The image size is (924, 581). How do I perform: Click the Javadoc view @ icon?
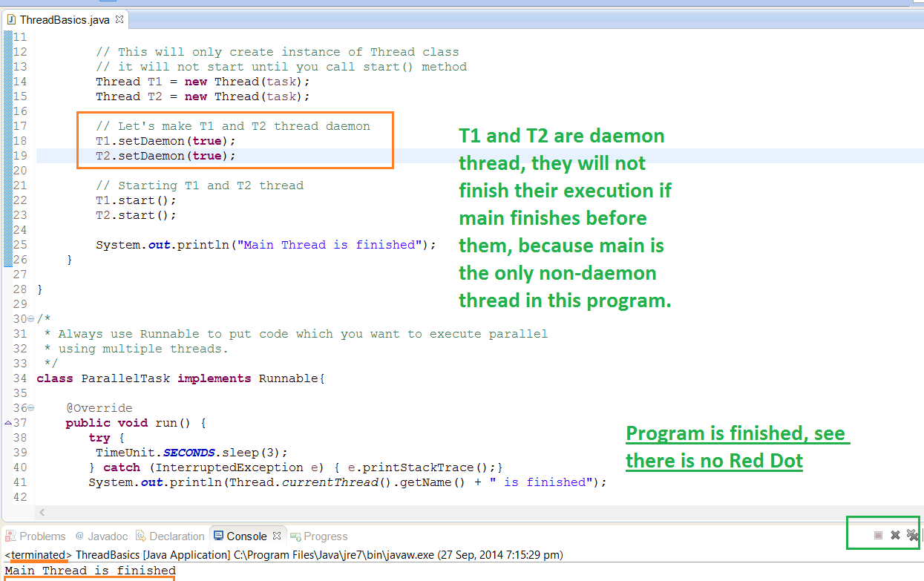click(79, 536)
